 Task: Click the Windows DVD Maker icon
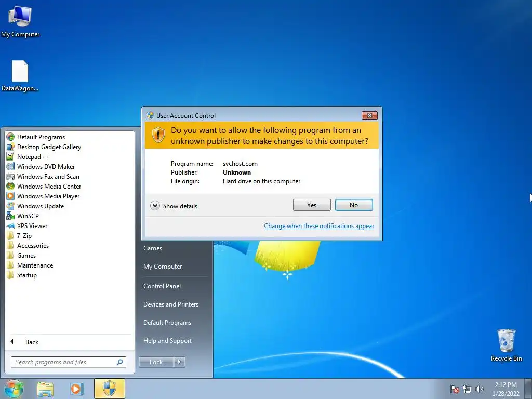[x=10, y=166]
